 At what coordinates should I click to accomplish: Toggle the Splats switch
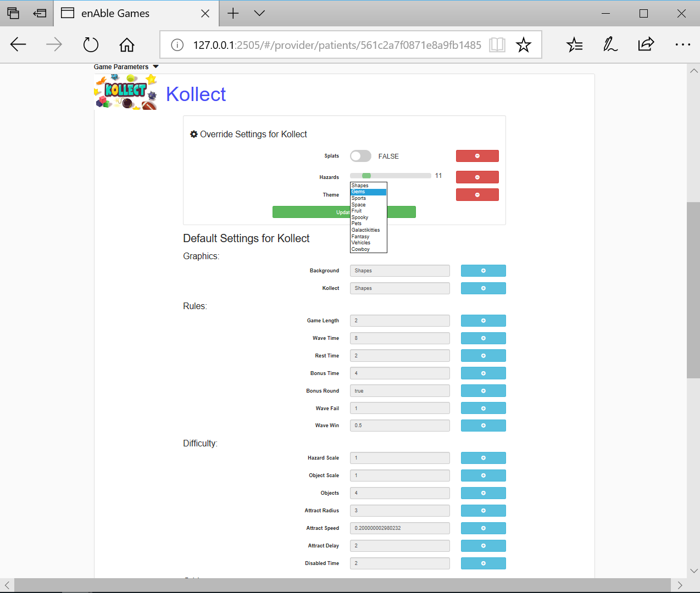(x=360, y=156)
